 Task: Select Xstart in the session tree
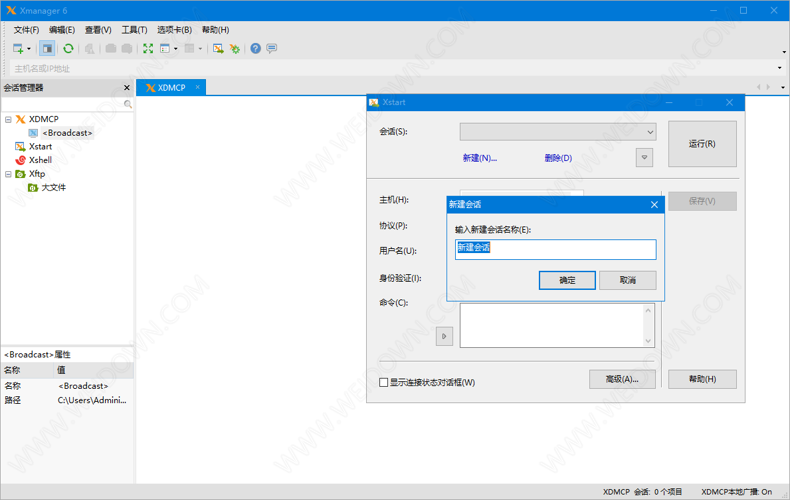(x=40, y=147)
